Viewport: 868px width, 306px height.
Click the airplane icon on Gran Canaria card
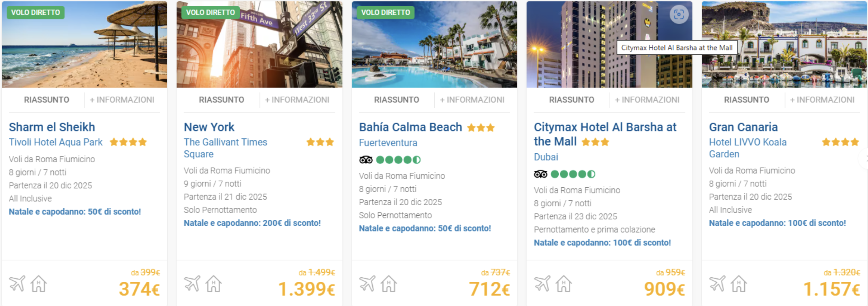(x=717, y=283)
